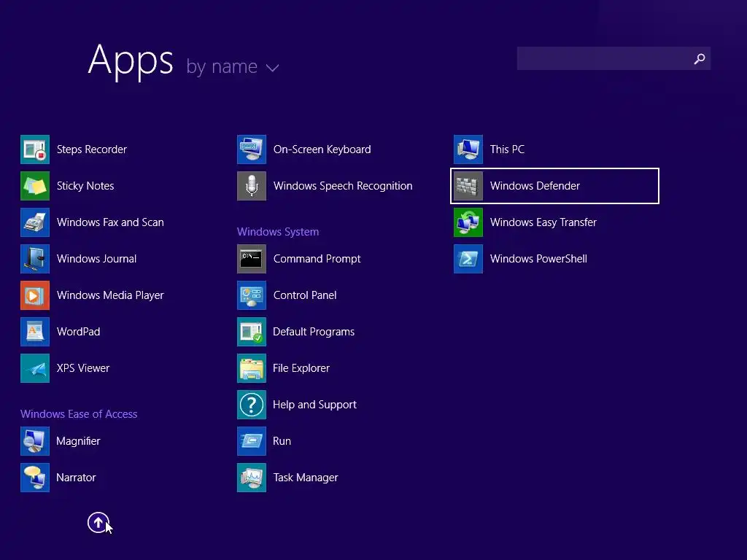Open Help and Support question mark icon
The width and height of the screenshot is (747, 560).
pyautogui.click(x=252, y=405)
